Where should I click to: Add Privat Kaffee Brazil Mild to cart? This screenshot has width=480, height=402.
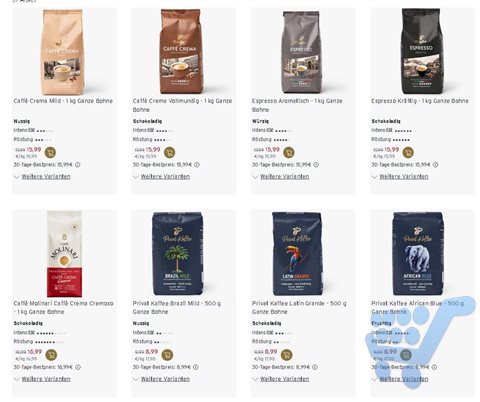167,355
